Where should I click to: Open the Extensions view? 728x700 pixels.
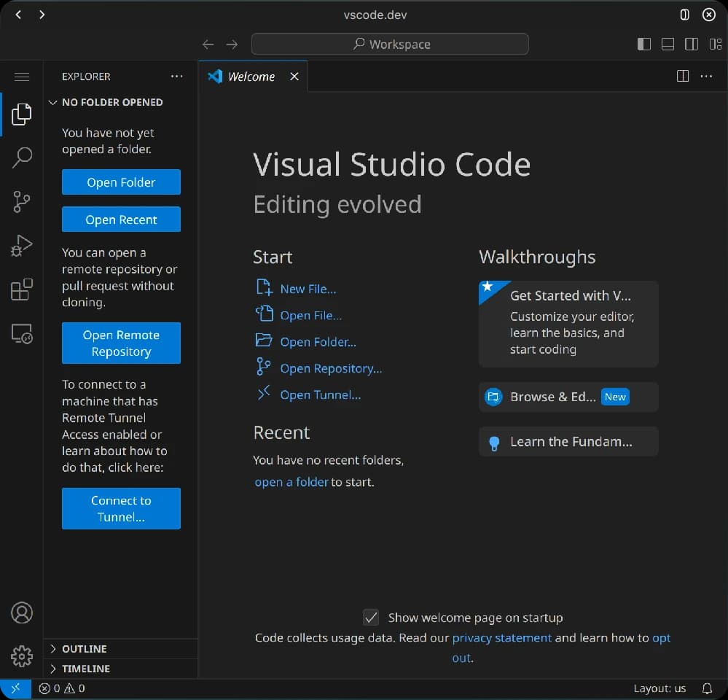point(22,289)
